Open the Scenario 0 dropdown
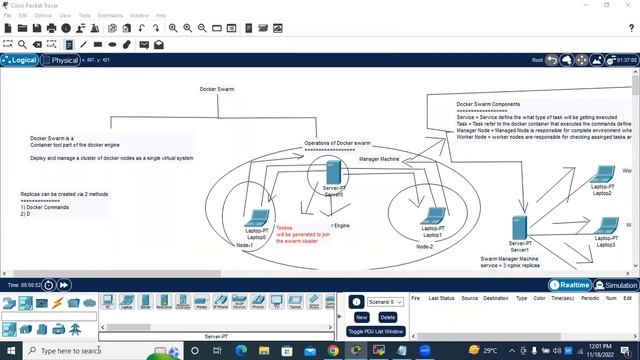This screenshot has width=640, height=360. [x=385, y=302]
